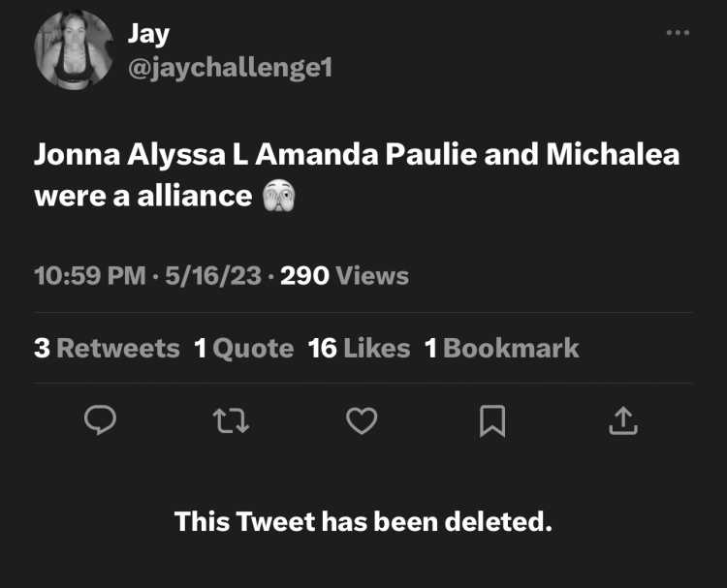This screenshot has height=588, width=727.
Task: Like the tweet with heart icon
Action: point(362,420)
